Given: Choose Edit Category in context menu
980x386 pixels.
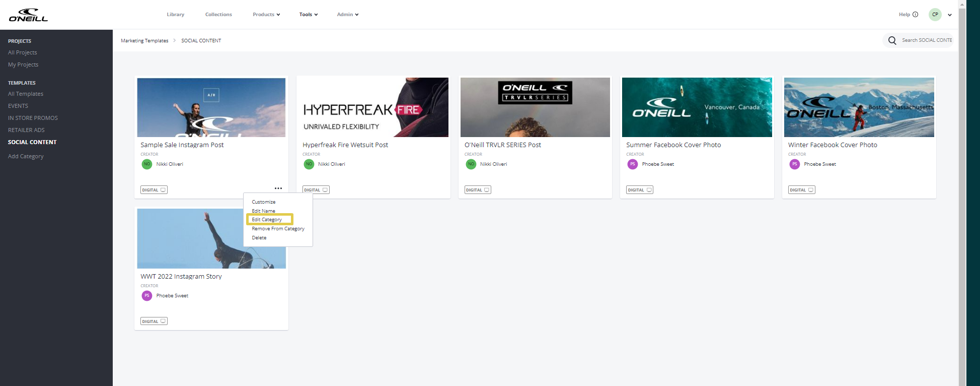Looking at the screenshot, I should [267, 220].
